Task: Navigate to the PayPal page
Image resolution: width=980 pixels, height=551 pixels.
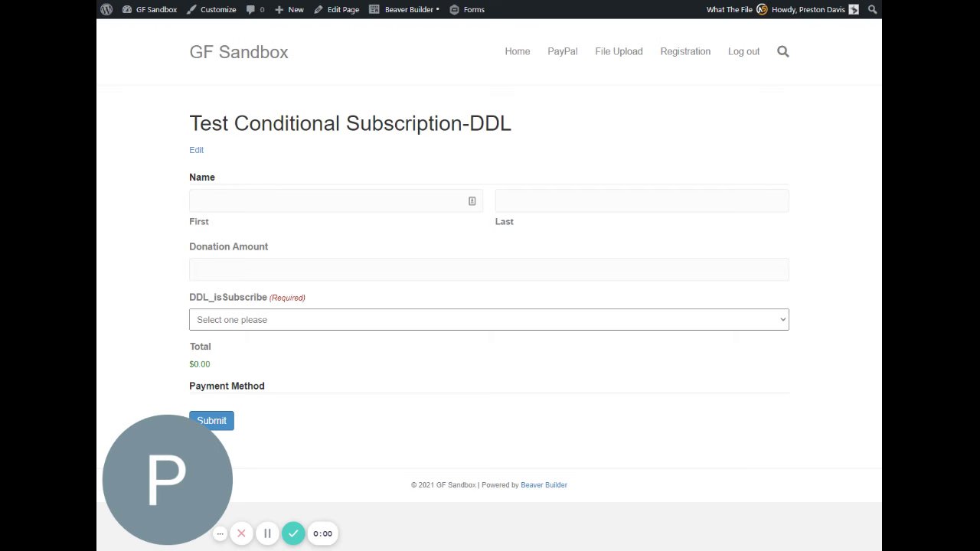Action: click(563, 51)
